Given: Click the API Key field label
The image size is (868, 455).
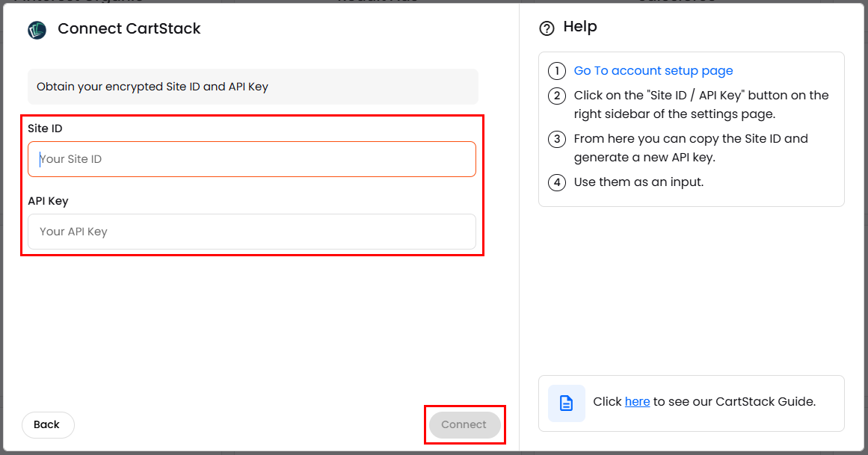Looking at the screenshot, I should [48, 201].
